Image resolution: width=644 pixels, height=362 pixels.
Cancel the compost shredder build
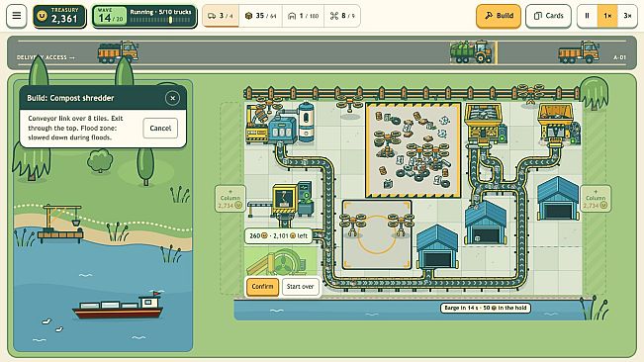(160, 128)
